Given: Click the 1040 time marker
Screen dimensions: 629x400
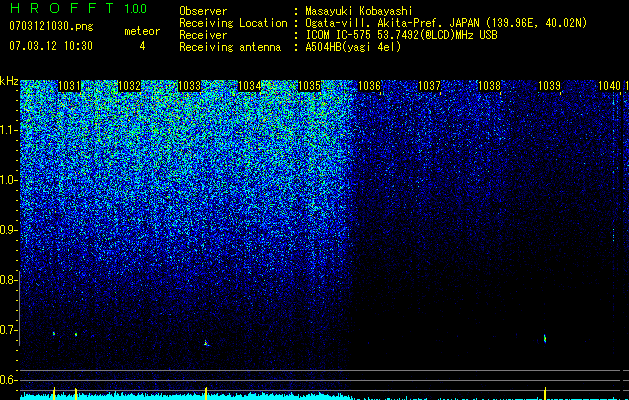Looking at the screenshot, I should coord(609,86).
